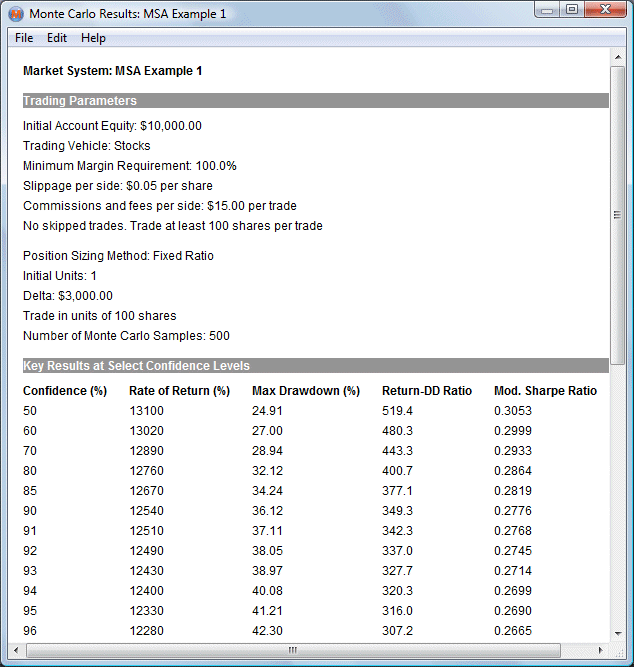Screen dimensions: 634x667
Task: Click the vertical scrollbar down arrow
Action: click(618, 634)
